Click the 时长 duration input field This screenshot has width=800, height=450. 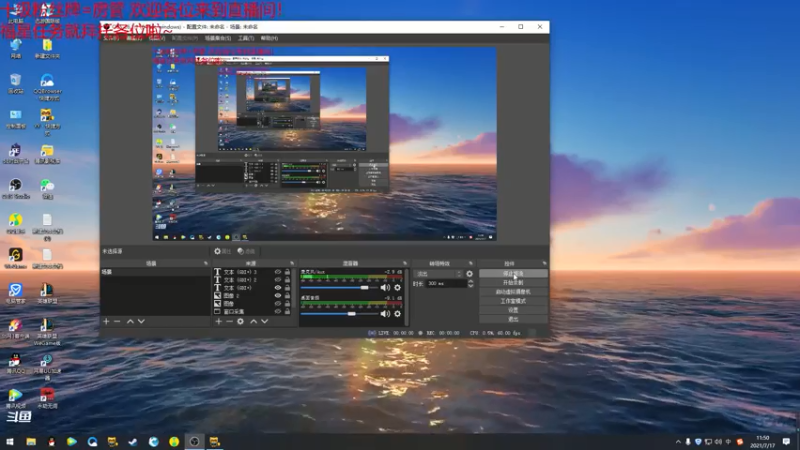click(x=446, y=284)
